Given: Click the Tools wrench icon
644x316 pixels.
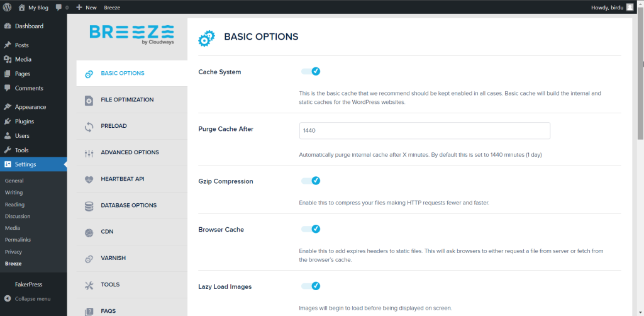Looking at the screenshot, I should coord(8,150).
